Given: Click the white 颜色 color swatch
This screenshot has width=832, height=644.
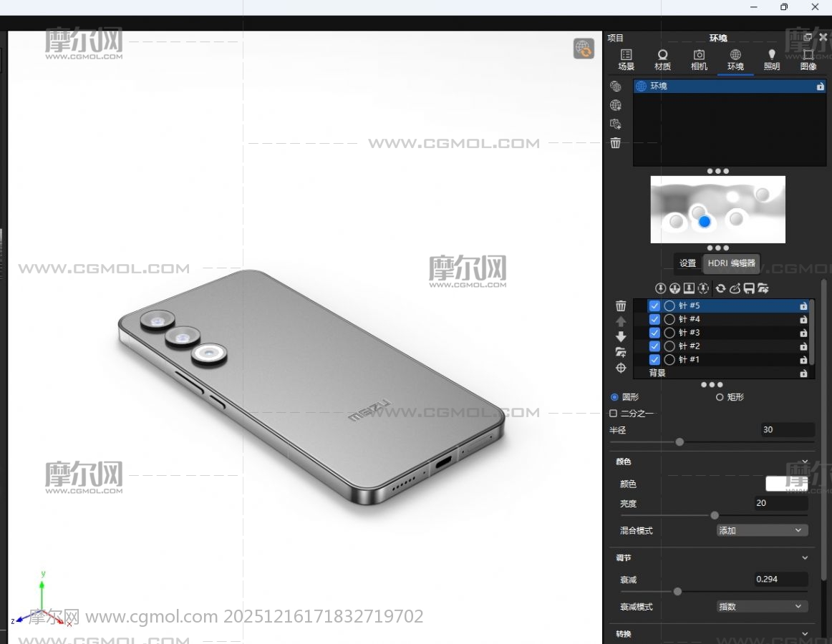Looking at the screenshot, I should (x=786, y=484).
